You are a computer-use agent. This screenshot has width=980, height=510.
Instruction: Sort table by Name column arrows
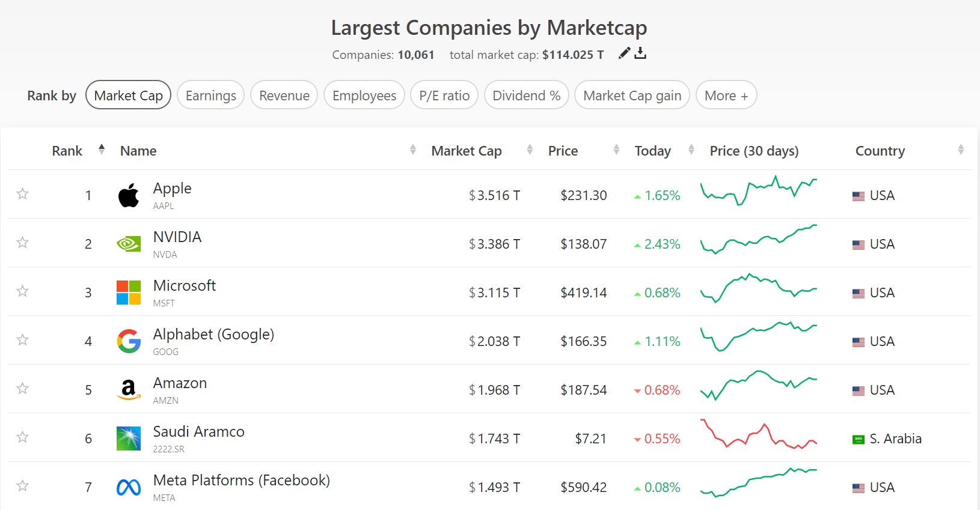413,149
